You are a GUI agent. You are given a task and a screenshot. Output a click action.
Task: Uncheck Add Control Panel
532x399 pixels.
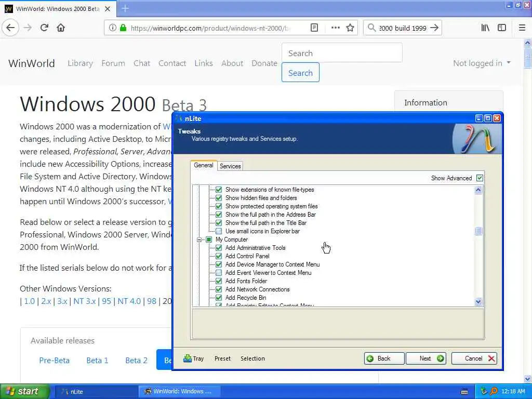coord(219,256)
